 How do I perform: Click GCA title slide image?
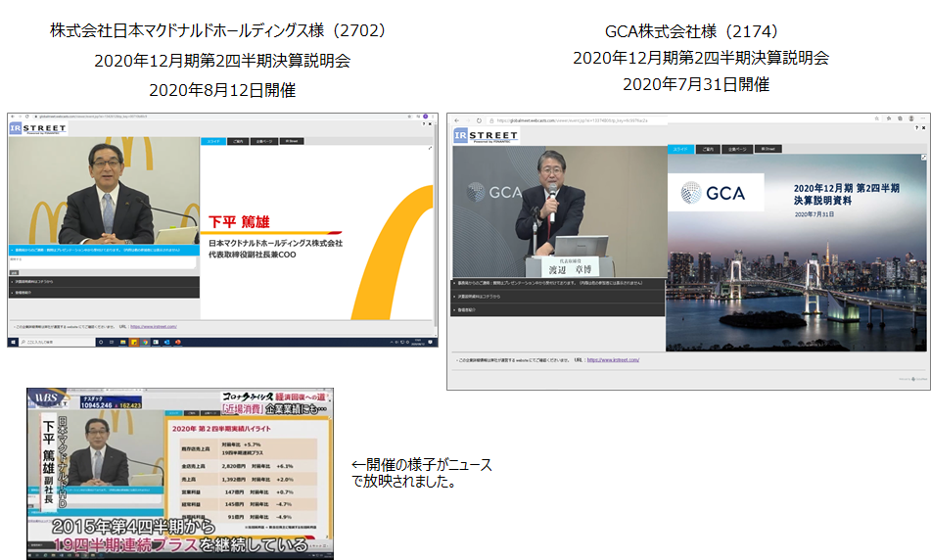click(797, 253)
